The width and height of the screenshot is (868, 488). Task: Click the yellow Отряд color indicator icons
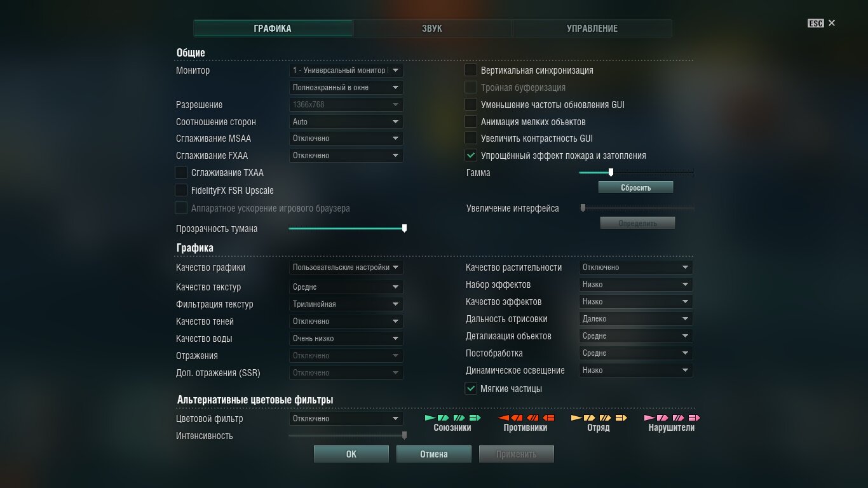point(599,417)
